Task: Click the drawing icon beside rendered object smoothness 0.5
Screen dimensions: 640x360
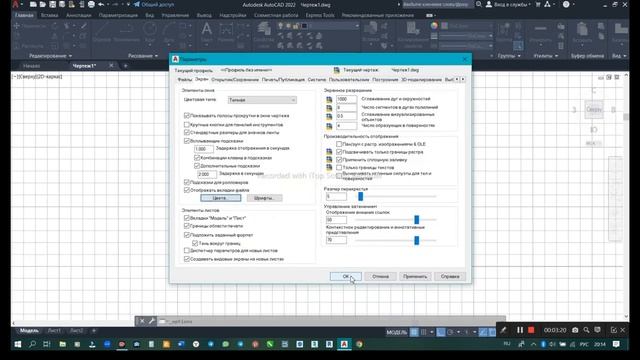Action: 329,116
